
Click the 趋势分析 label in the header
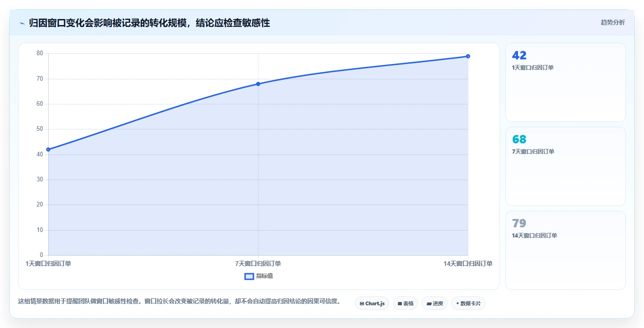point(612,22)
